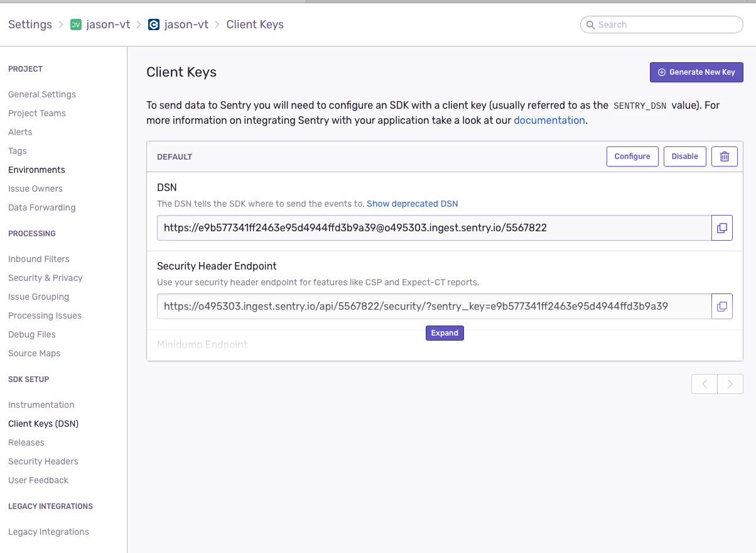The width and height of the screenshot is (756, 553).
Task: Click the jason-vt project platform icon
Action: click(x=154, y=25)
